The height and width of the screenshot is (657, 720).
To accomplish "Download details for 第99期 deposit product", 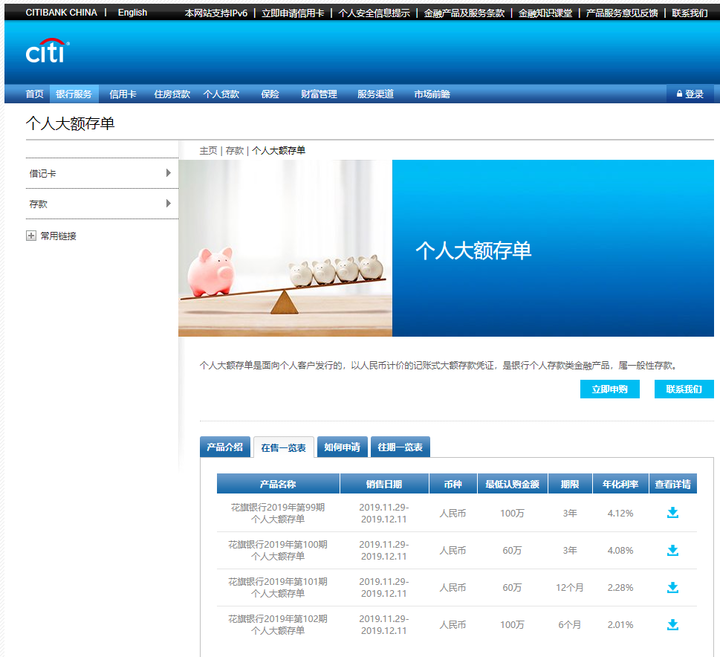I will (x=672, y=513).
